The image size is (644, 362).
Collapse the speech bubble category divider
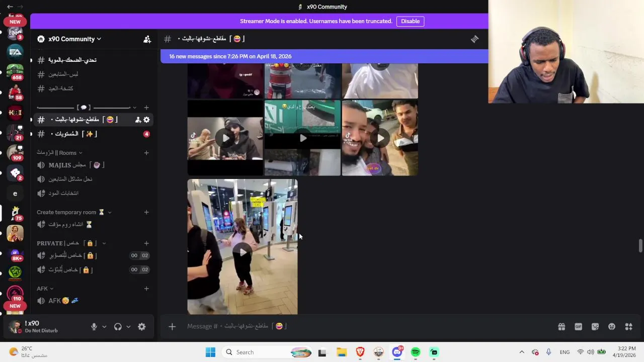pos(87,108)
